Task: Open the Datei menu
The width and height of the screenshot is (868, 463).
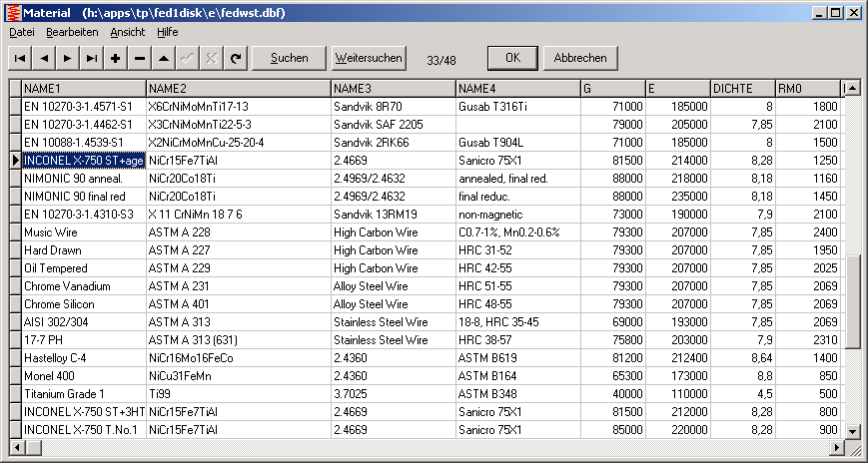Action: point(22,32)
